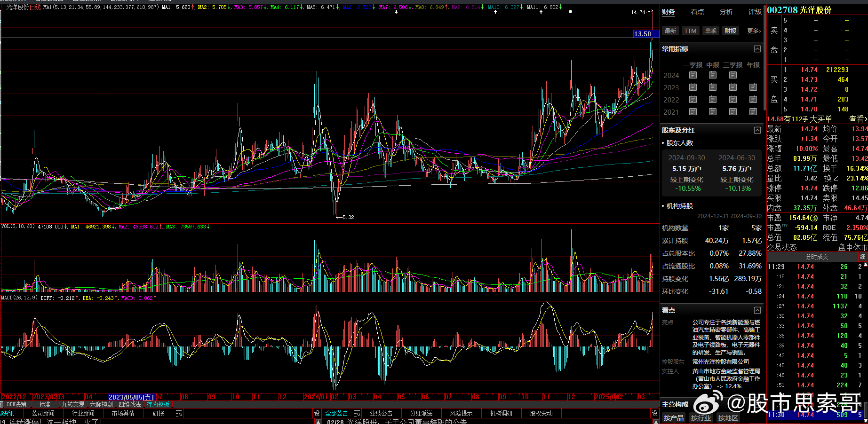The width and height of the screenshot is (868, 424).
Task: Collapse the 股东及分红 section
Action: point(757,130)
